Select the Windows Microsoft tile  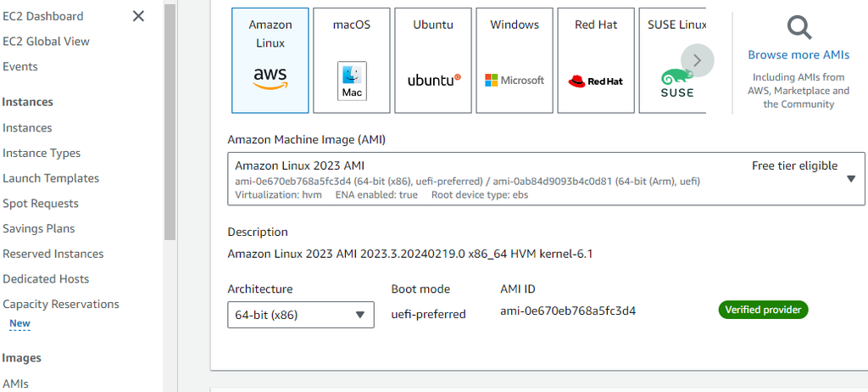coord(515,60)
